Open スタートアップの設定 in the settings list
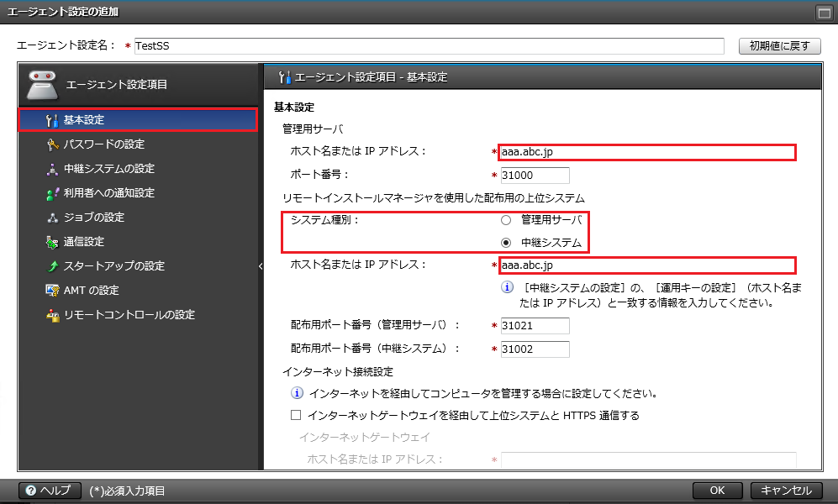 pyautogui.click(x=138, y=266)
